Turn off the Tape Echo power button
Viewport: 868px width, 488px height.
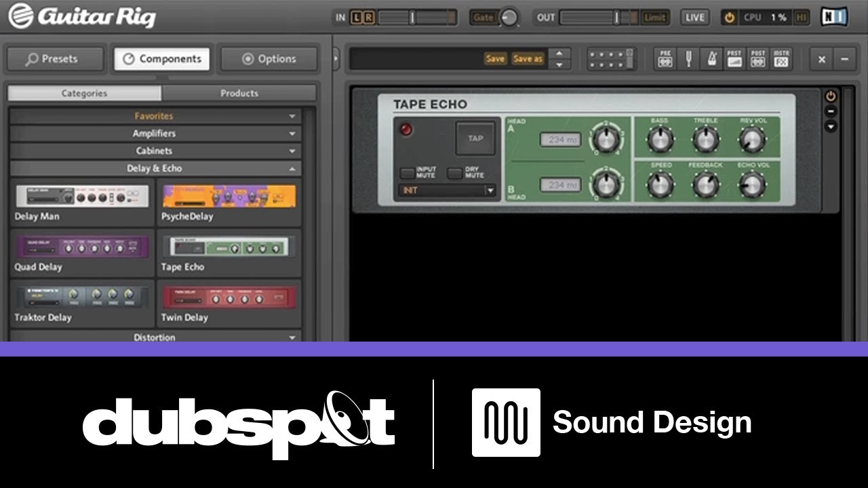830,96
